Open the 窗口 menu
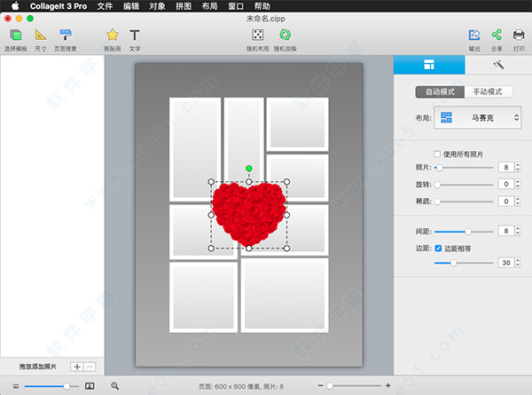Image resolution: width=532 pixels, height=395 pixels. click(x=236, y=6)
